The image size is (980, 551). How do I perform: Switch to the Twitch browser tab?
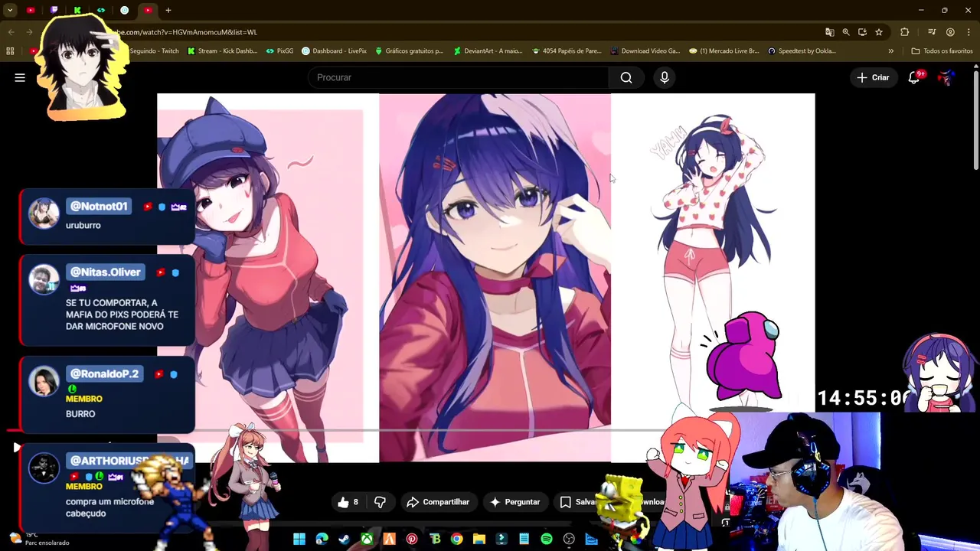[54, 10]
